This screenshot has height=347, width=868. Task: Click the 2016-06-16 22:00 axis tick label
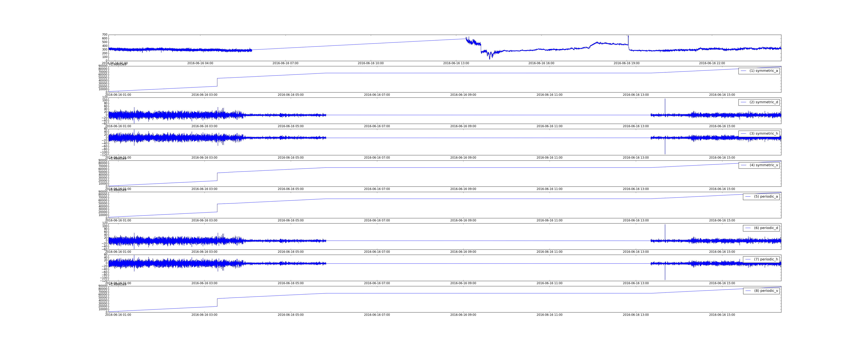click(712, 63)
